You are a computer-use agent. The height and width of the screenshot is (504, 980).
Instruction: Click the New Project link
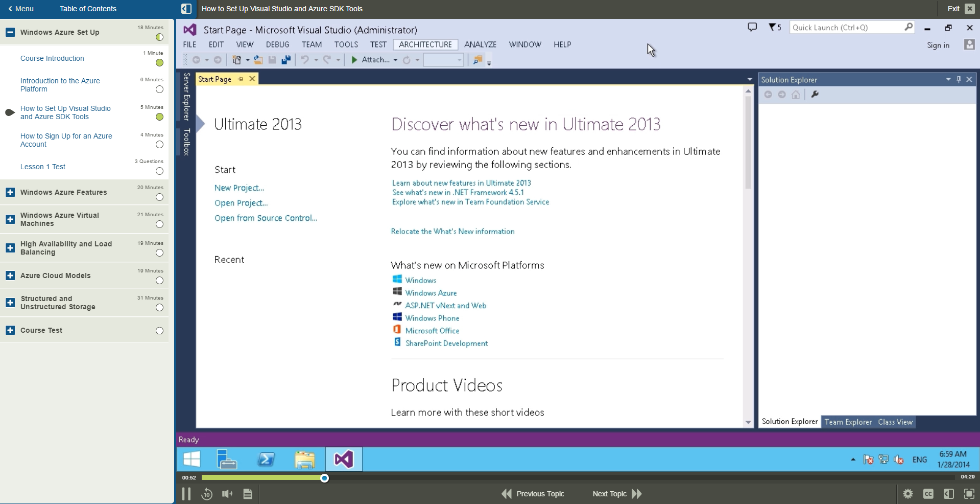coord(238,188)
